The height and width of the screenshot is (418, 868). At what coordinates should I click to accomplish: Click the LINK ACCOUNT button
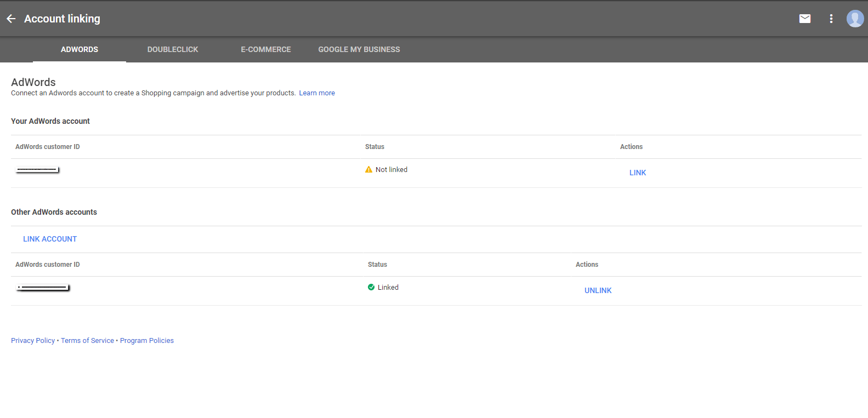click(50, 239)
